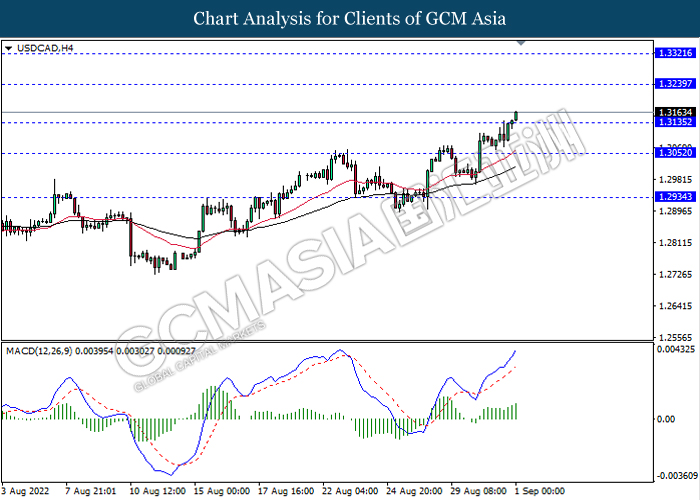Click the 17 Aug 16:00 time label
The width and height of the screenshot is (700, 500).
286,491
